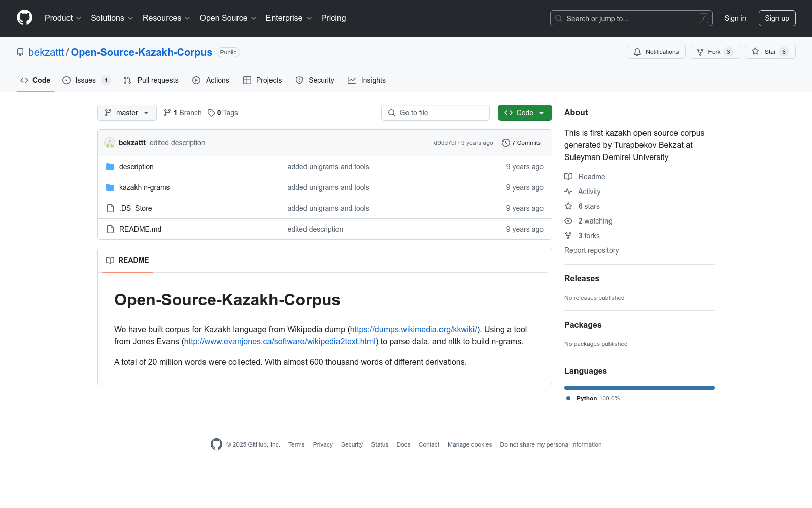
Task: Click the Notifications button
Action: (x=656, y=52)
